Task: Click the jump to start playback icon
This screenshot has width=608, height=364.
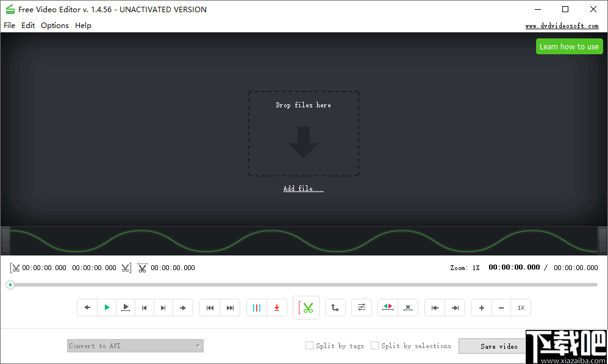Action: click(210, 307)
